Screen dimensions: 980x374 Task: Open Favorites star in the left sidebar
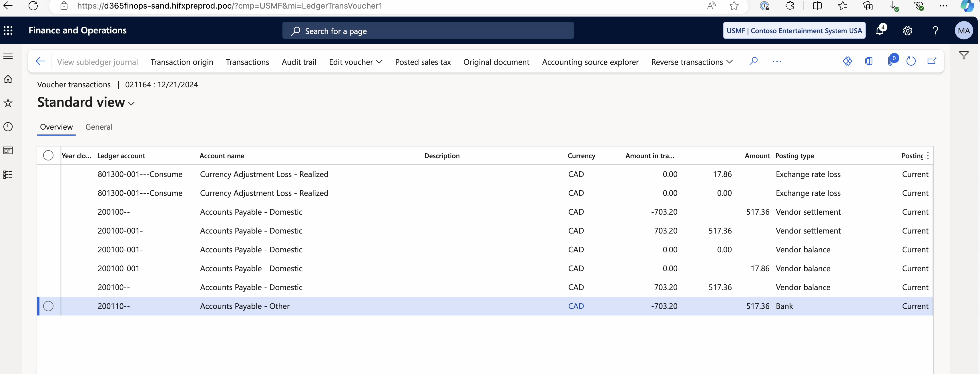(8, 103)
